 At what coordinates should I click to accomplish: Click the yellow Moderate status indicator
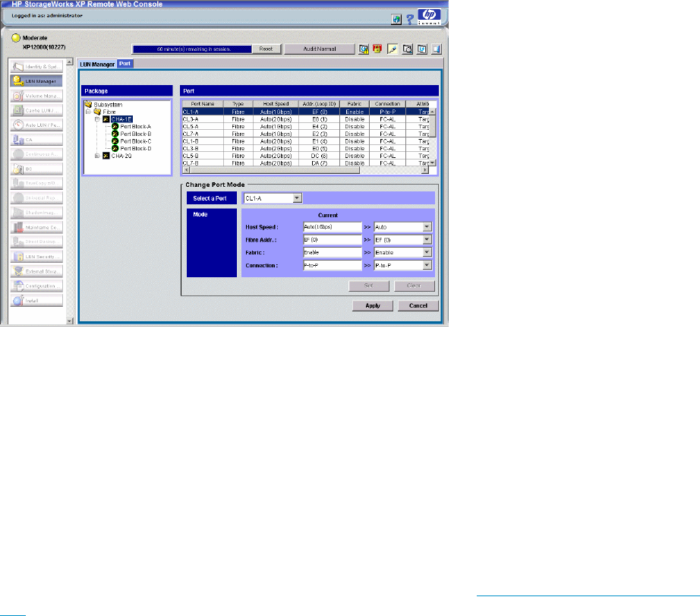[x=16, y=37]
